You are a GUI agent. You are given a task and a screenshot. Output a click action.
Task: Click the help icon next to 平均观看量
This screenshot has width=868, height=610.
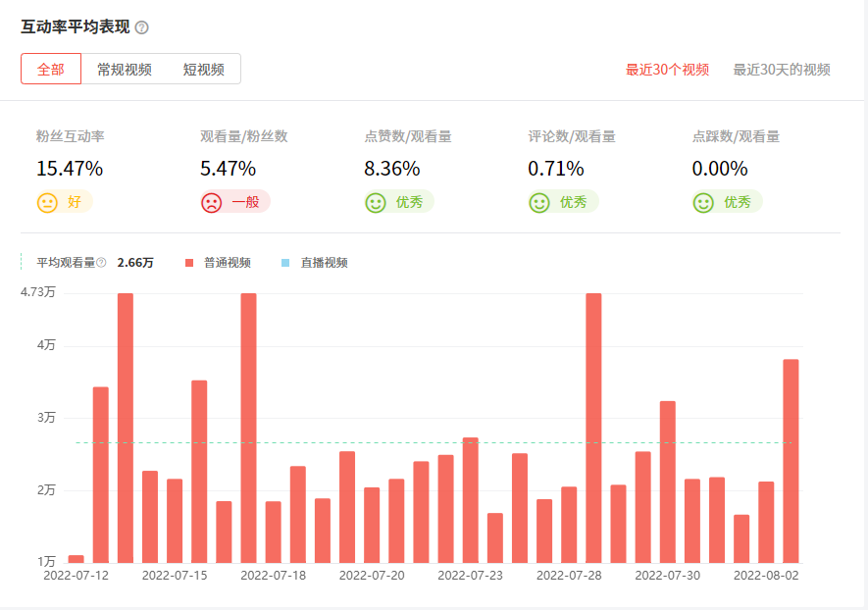pyautogui.click(x=101, y=263)
